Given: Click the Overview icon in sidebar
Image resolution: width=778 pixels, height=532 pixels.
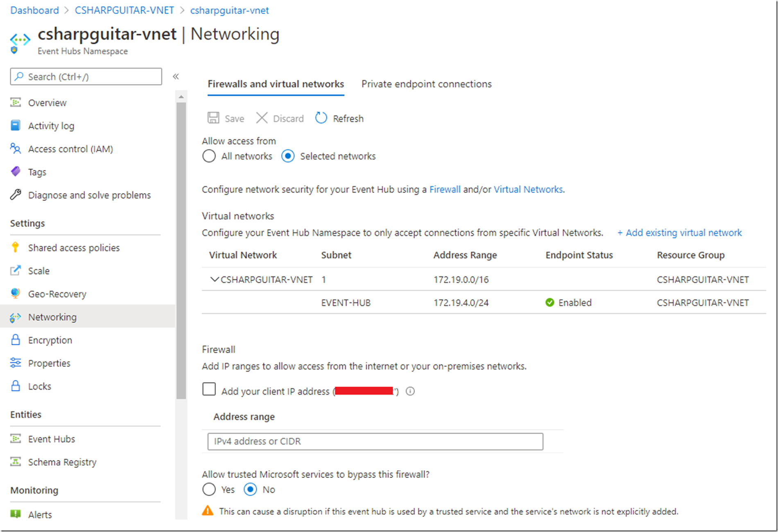Looking at the screenshot, I should point(16,102).
